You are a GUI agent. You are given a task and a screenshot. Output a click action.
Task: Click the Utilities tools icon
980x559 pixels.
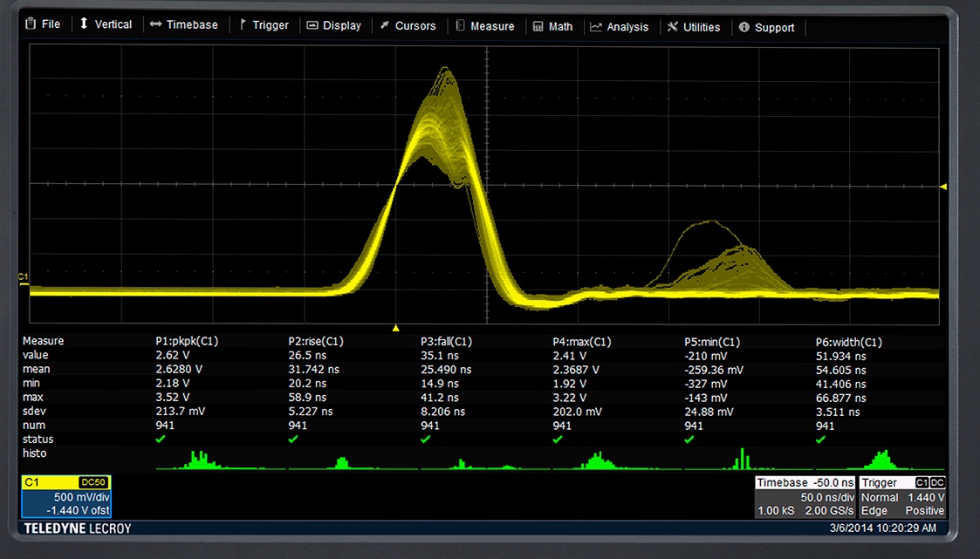(x=672, y=27)
